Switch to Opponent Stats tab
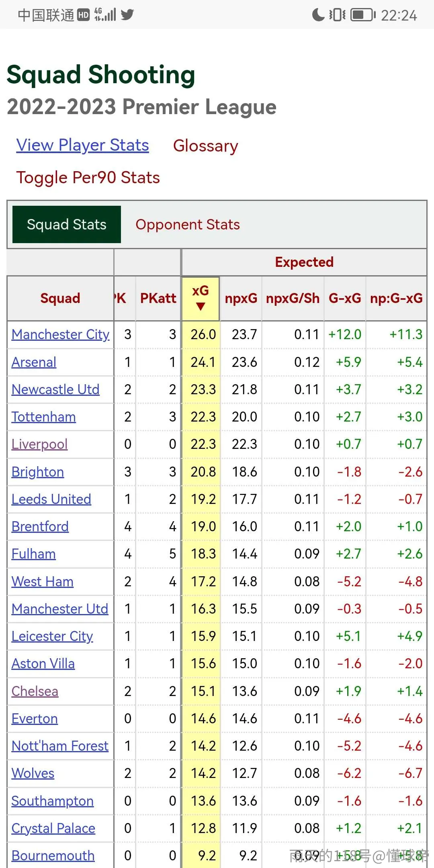The width and height of the screenshot is (434, 868). [x=188, y=224]
